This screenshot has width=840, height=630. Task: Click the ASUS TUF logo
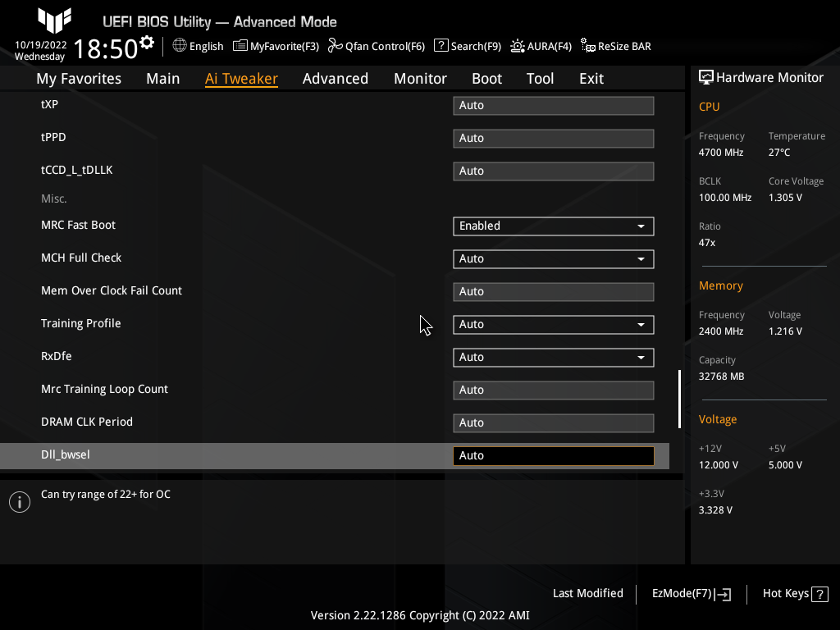(54, 21)
